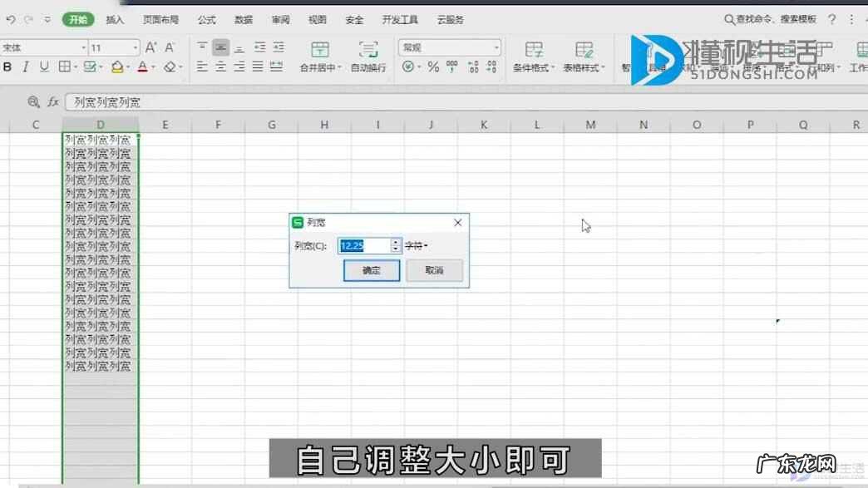Click the increase font size icon
Viewport: 868px width, 488px height.
point(150,47)
